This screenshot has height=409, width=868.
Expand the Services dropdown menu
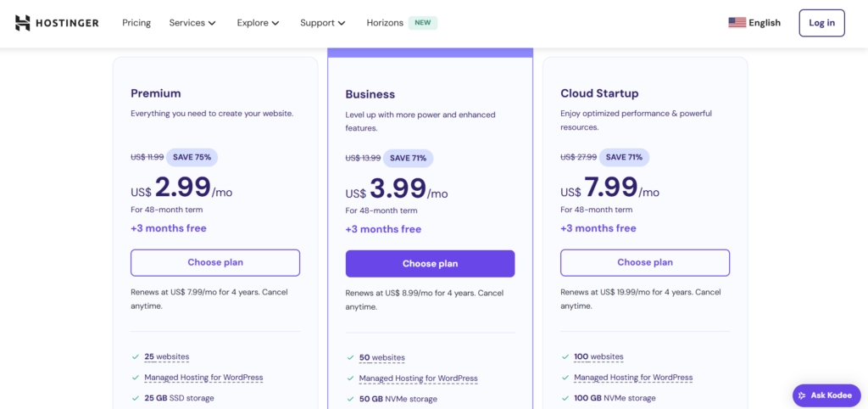[192, 23]
